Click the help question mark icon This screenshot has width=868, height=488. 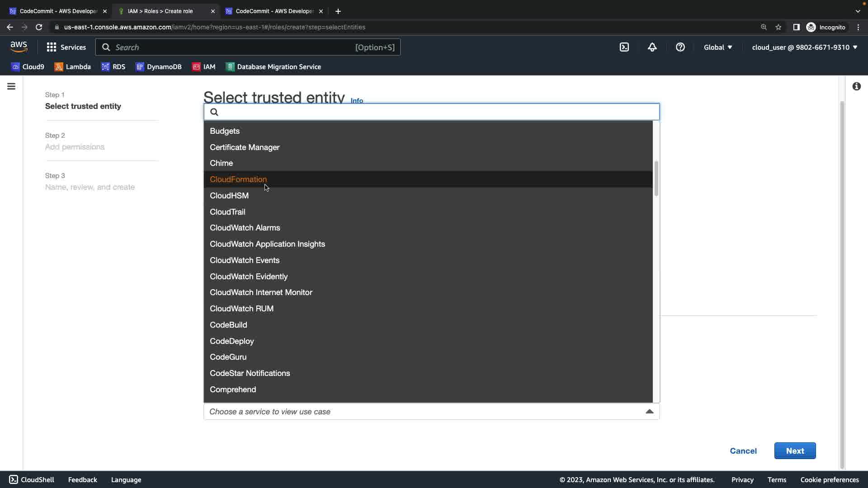pos(680,47)
